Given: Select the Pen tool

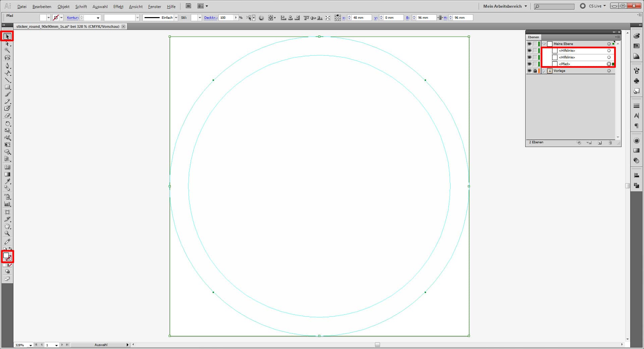Looking at the screenshot, I should [x=7, y=66].
